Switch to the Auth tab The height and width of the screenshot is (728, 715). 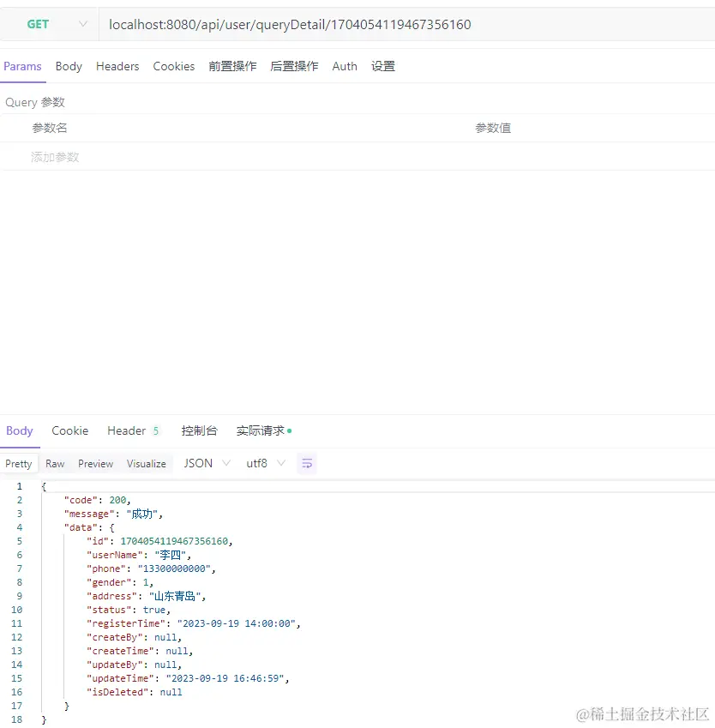coord(345,66)
